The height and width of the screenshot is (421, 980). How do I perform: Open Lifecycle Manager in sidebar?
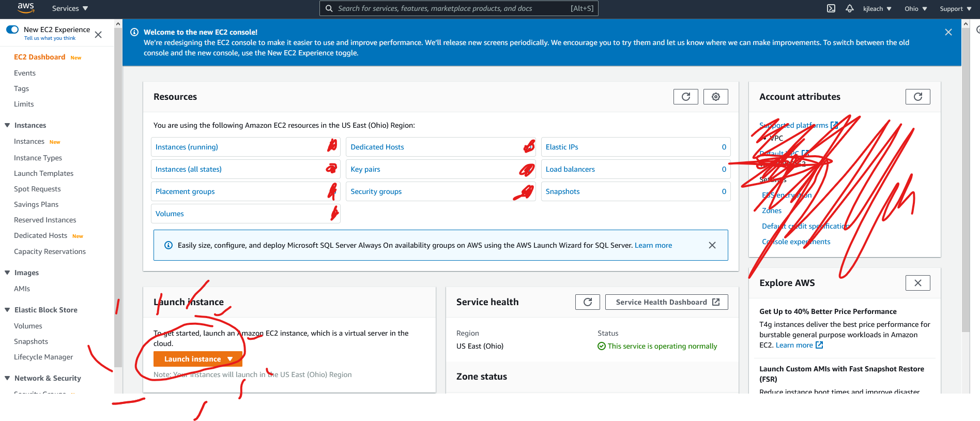click(43, 357)
